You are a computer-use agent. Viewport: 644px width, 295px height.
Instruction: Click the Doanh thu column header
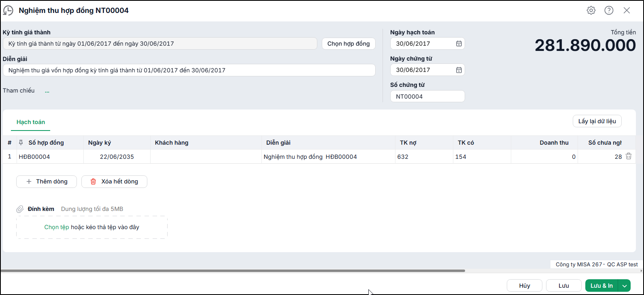[544, 143]
